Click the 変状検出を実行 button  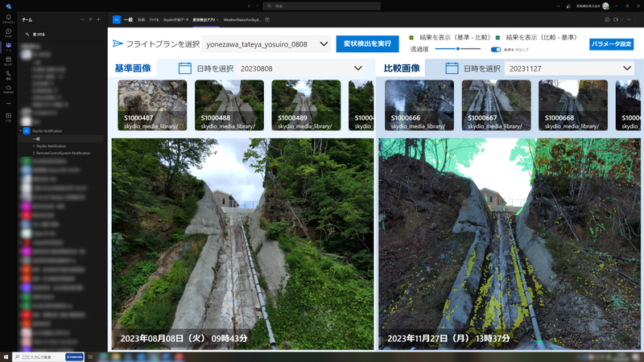click(x=367, y=43)
